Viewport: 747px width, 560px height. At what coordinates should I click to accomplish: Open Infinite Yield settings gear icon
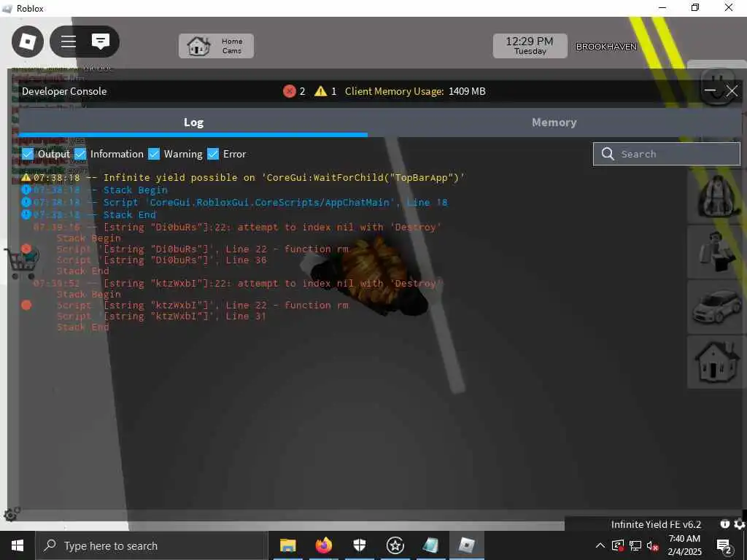740,524
